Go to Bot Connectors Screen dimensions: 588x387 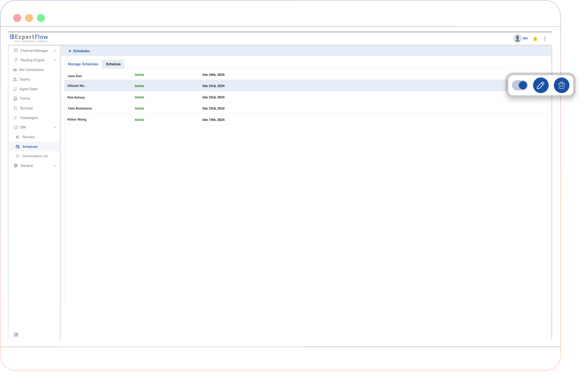[x=31, y=70]
